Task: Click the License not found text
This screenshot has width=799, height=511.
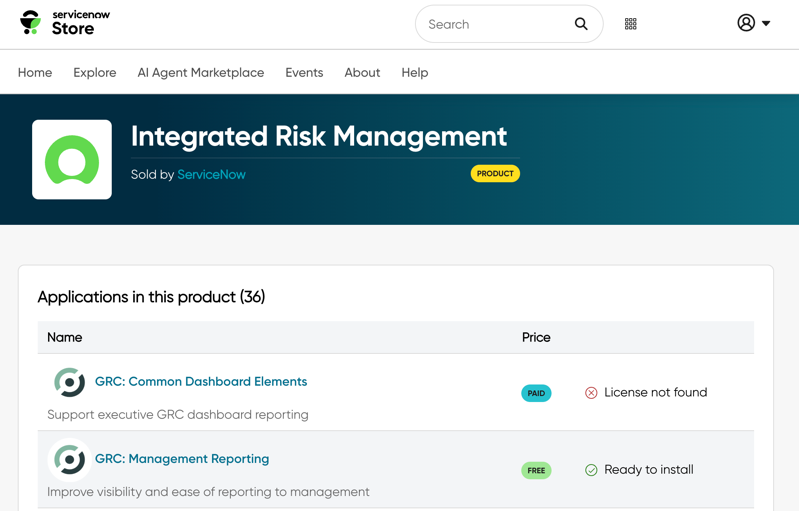Action: point(656,392)
